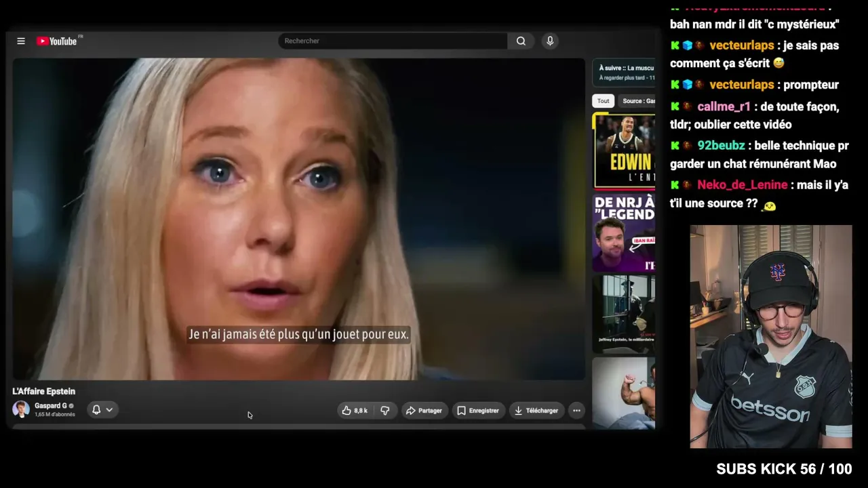Click the magnifying glass search button
Screen dimensions: 868x488
tap(521, 41)
